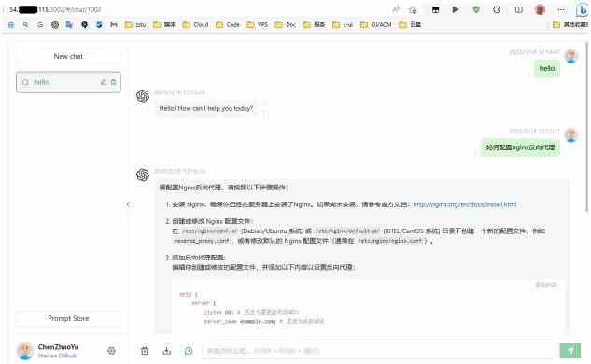Click the user avatar beside the nginx question
Screen dimensions: 591x364
(x=571, y=135)
